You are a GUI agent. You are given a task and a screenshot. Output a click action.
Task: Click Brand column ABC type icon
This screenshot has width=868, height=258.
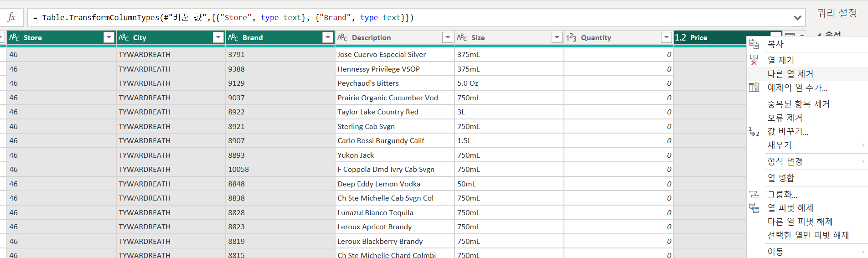pyautogui.click(x=233, y=37)
